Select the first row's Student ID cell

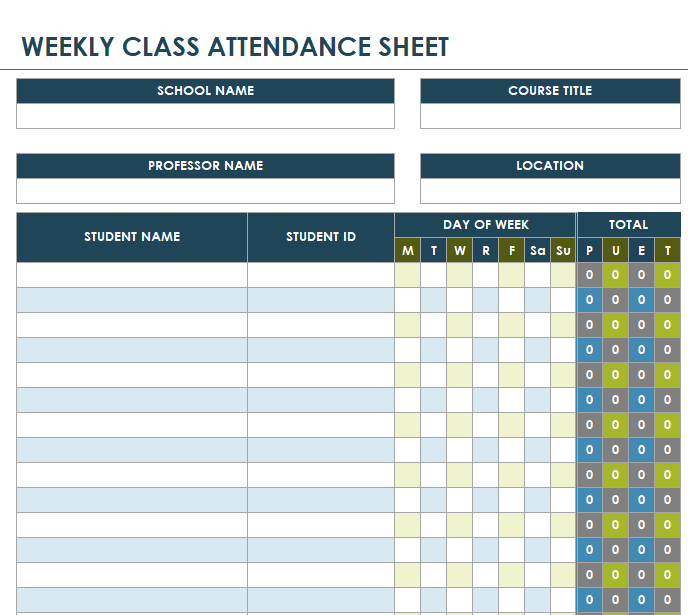(321, 275)
